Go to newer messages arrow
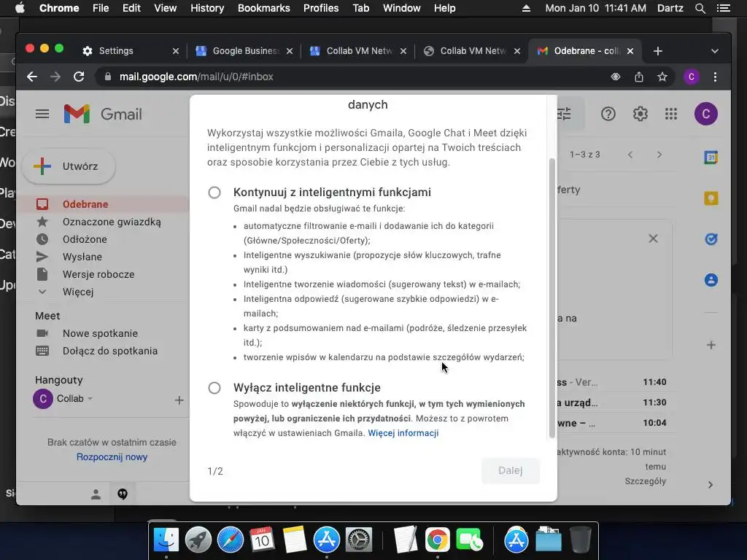747x560 pixels. coord(630,155)
